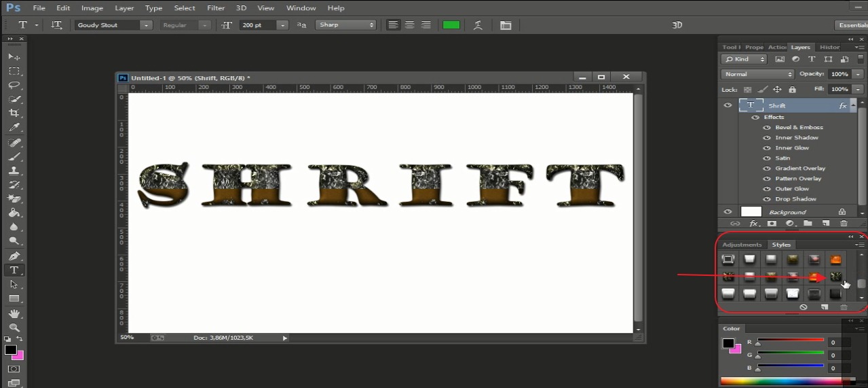Open the Filter menu
The image size is (868, 388).
216,8
